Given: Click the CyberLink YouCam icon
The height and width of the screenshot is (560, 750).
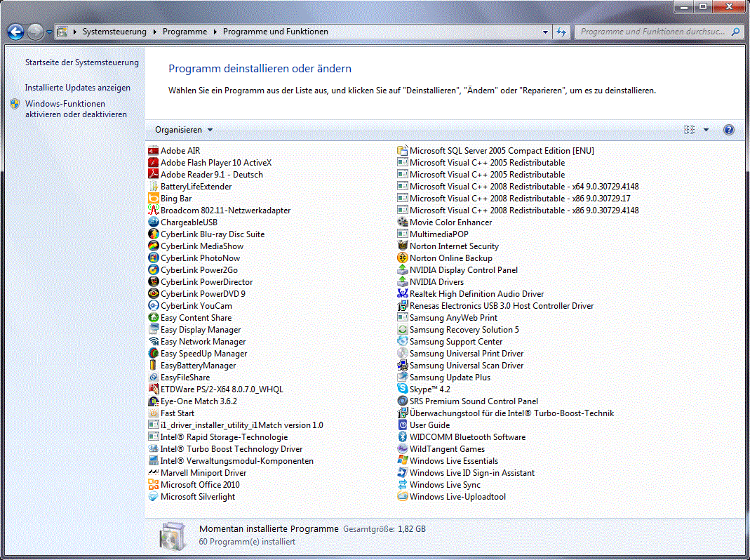Looking at the screenshot, I should [154, 306].
